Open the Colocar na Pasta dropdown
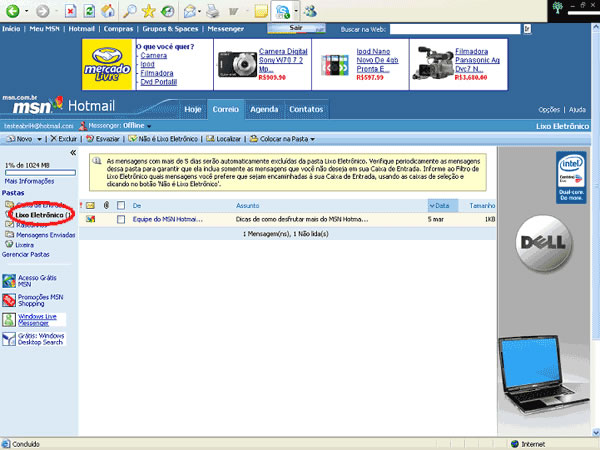 (x=283, y=138)
